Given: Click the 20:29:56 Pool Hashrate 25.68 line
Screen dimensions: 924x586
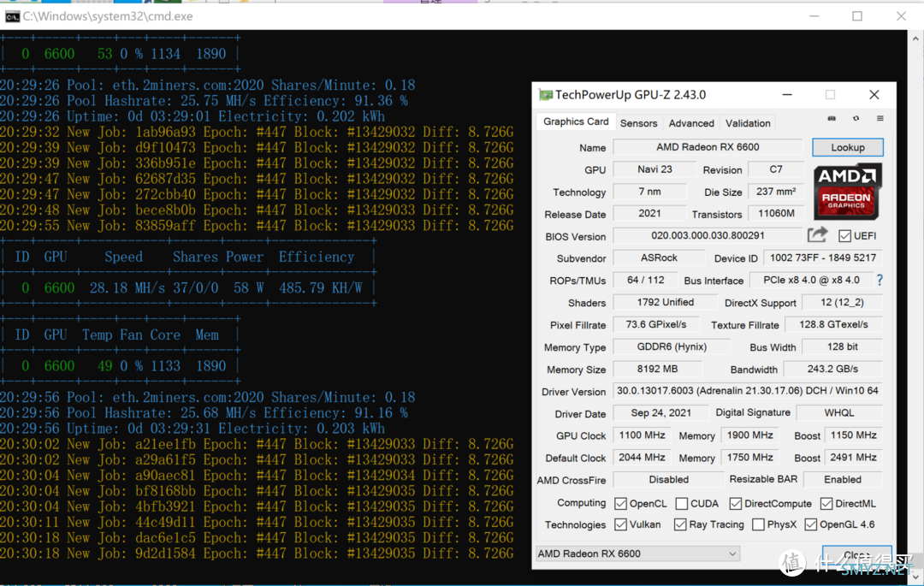Looking at the screenshot, I should point(204,413).
